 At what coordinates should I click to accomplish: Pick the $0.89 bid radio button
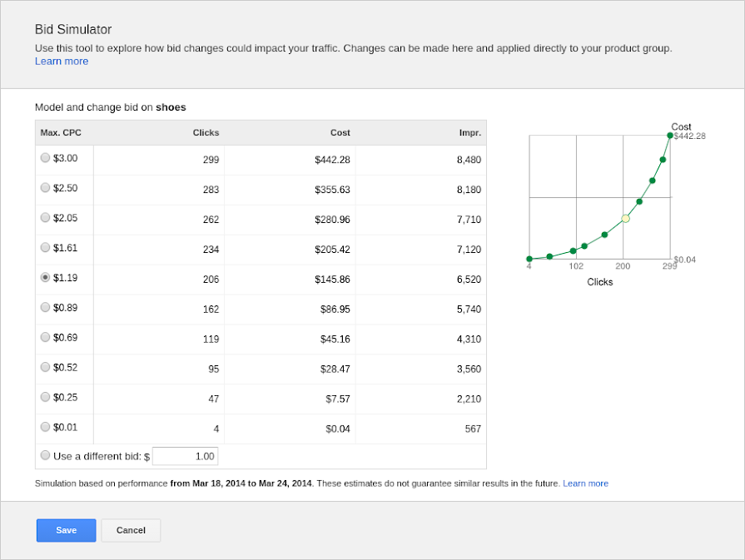pyautogui.click(x=45, y=307)
